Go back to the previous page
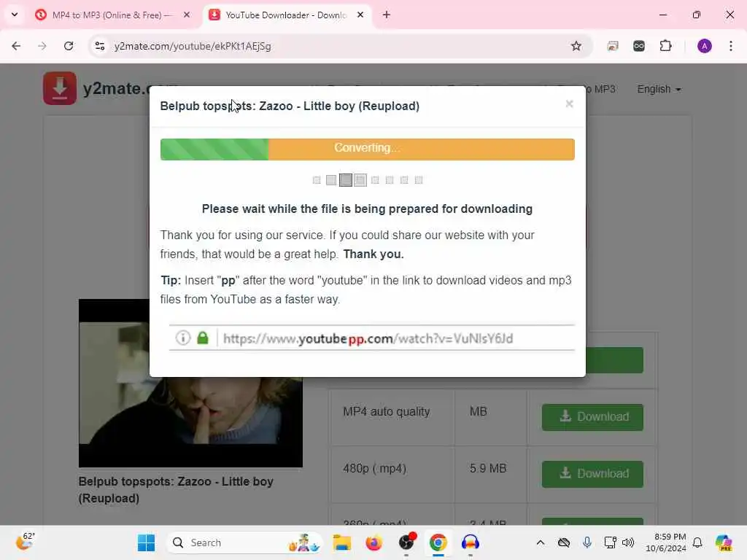 [16, 46]
